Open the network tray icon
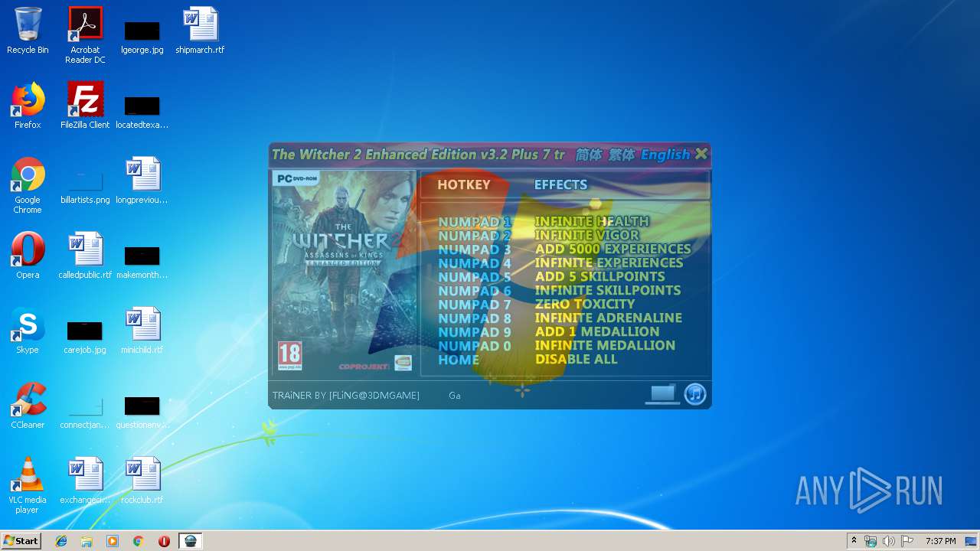 (x=871, y=541)
